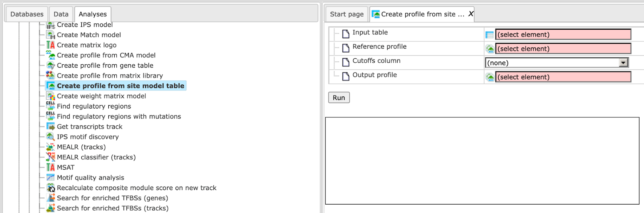Close the Create profile from site tab

tap(471, 14)
